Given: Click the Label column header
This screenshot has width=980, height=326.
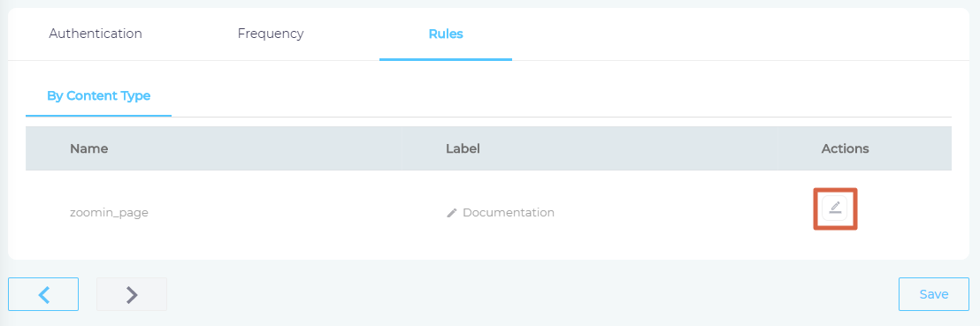Looking at the screenshot, I should coord(463,148).
